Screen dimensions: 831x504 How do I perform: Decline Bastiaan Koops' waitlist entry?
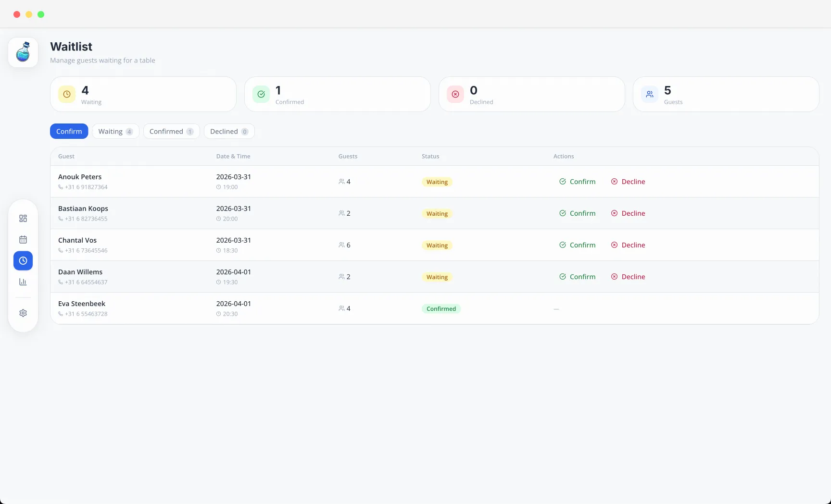tap(628, 213)
